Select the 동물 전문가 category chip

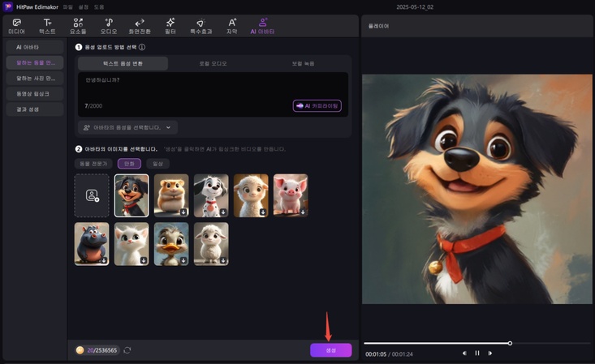[93, 163]
